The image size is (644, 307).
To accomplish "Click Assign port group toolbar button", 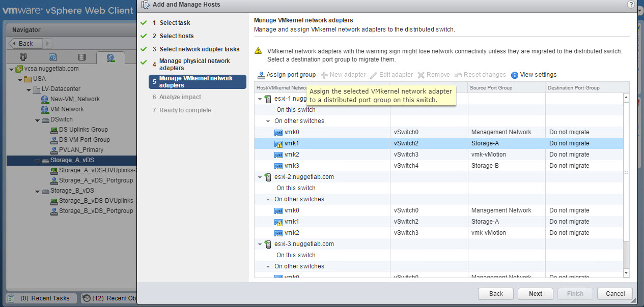I will click(287, 75).
